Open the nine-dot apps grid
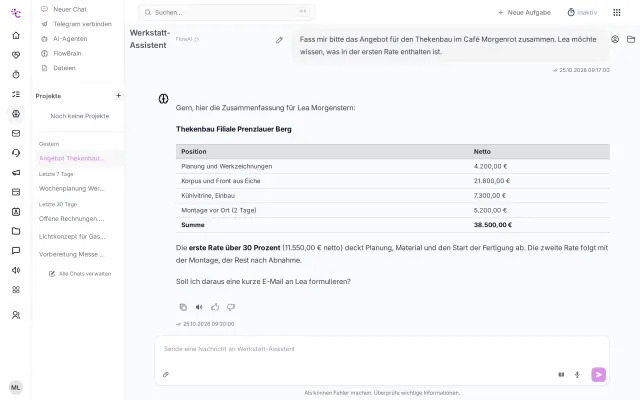This screenshot has width=640, height=400. (x=617, y=13)
